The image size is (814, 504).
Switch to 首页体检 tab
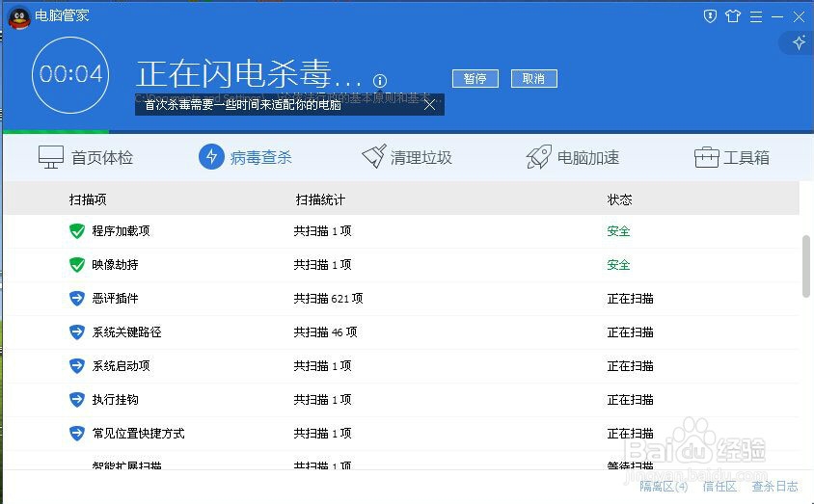86,157
